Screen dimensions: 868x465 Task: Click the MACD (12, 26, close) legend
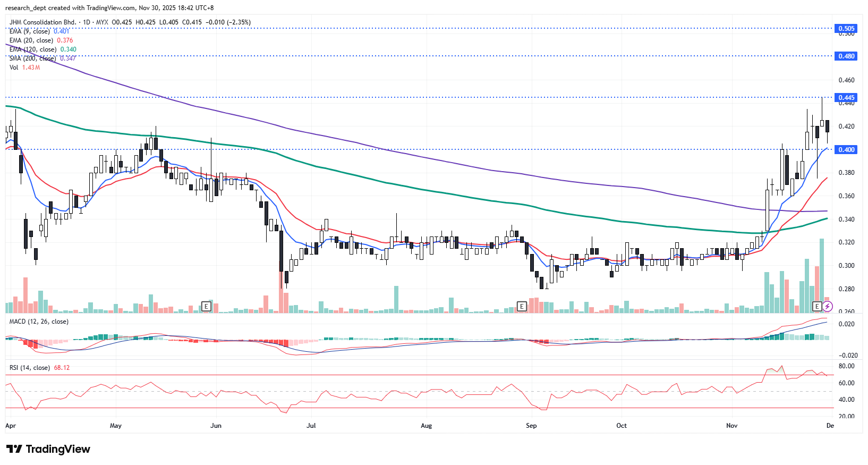[x=39, y=322]
